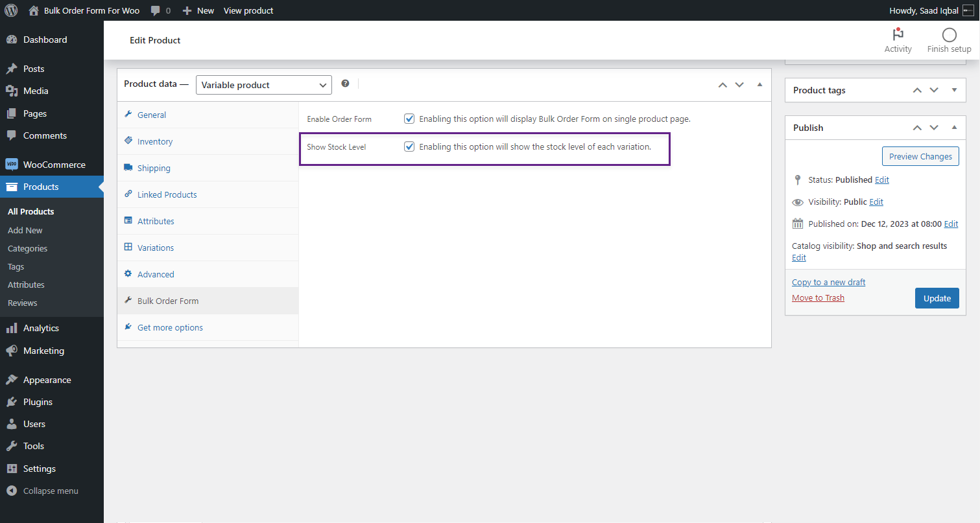
Task: Click the plus New icon in admin bar
Action: 187,10
